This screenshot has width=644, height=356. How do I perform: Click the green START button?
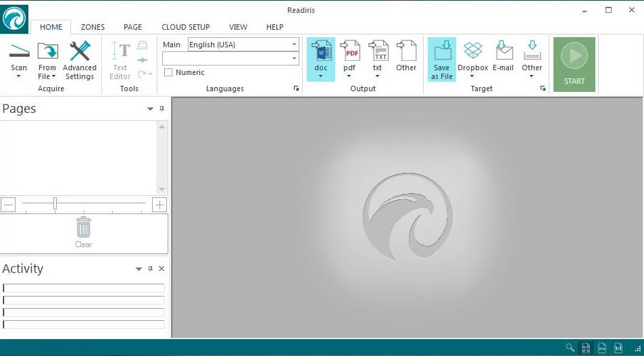click(x=574, y=64)
